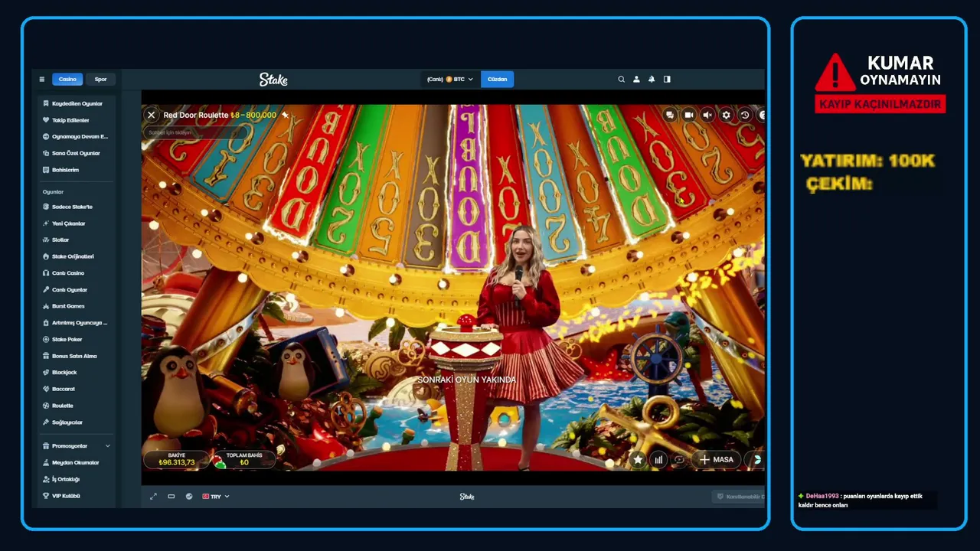The width and height of the screenshot is (980, 551).
Task: Open Burst Games in the sidebar
Action: pyautogui.click(x=77, y=306)
